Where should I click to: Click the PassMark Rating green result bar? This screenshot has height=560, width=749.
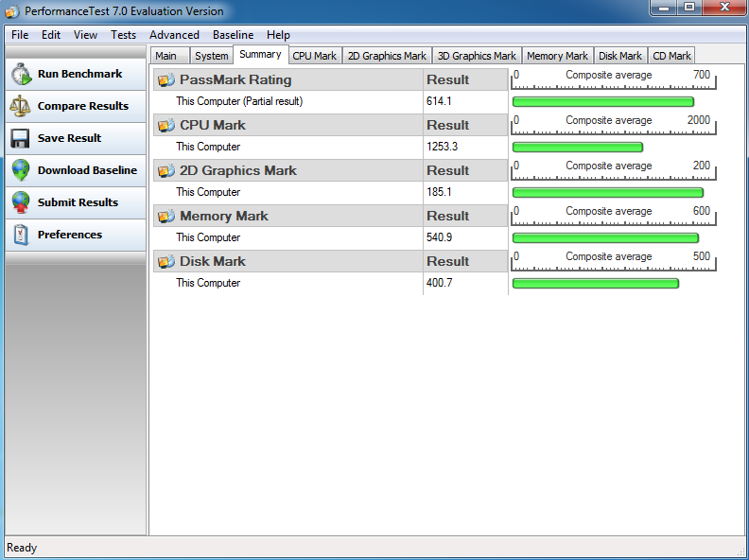tap(602, 101)
